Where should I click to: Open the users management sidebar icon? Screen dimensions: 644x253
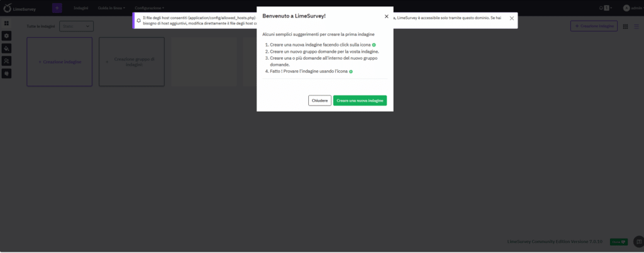coord(6,61)
